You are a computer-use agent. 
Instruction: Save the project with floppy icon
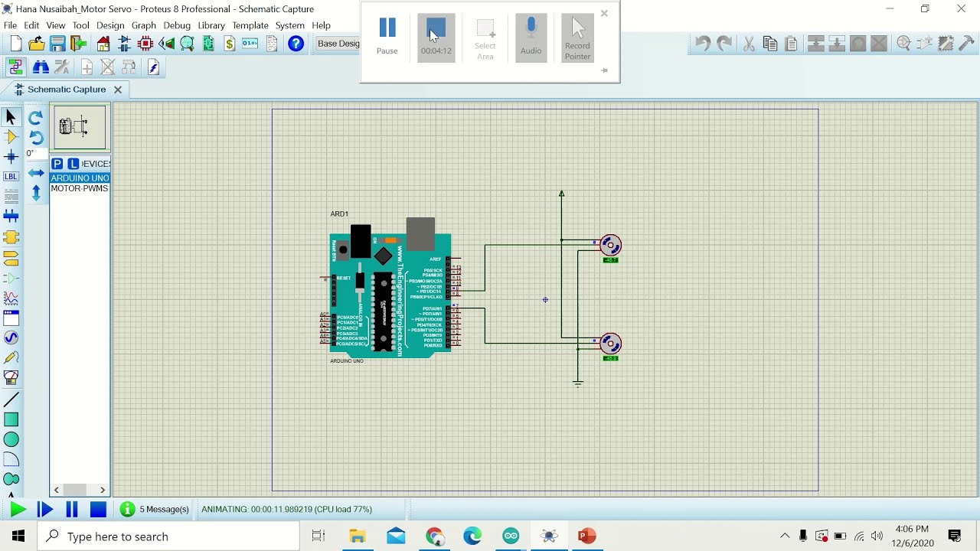(57, 44)
